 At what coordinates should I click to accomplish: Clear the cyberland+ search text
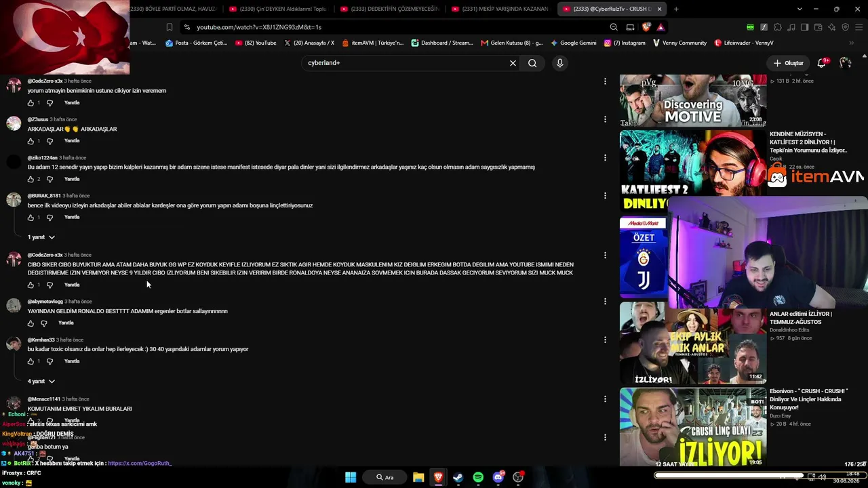[513, 63]
